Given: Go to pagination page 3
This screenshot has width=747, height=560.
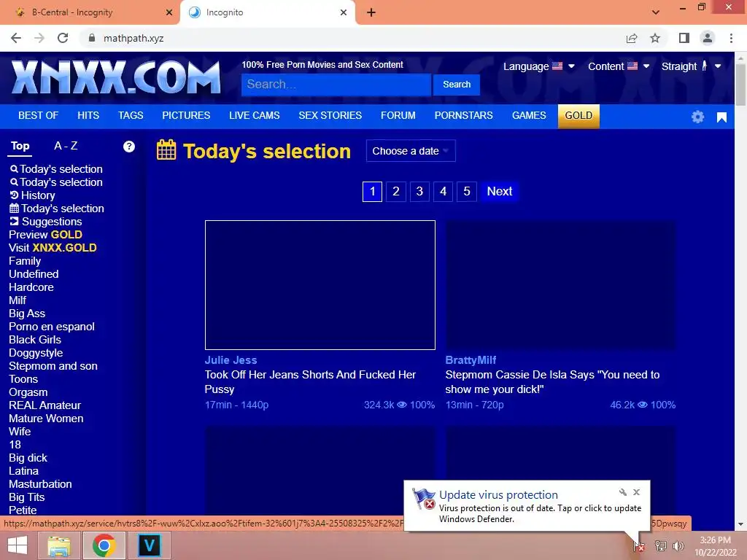Looking at the screenshot, I should (x=419, y=192).
